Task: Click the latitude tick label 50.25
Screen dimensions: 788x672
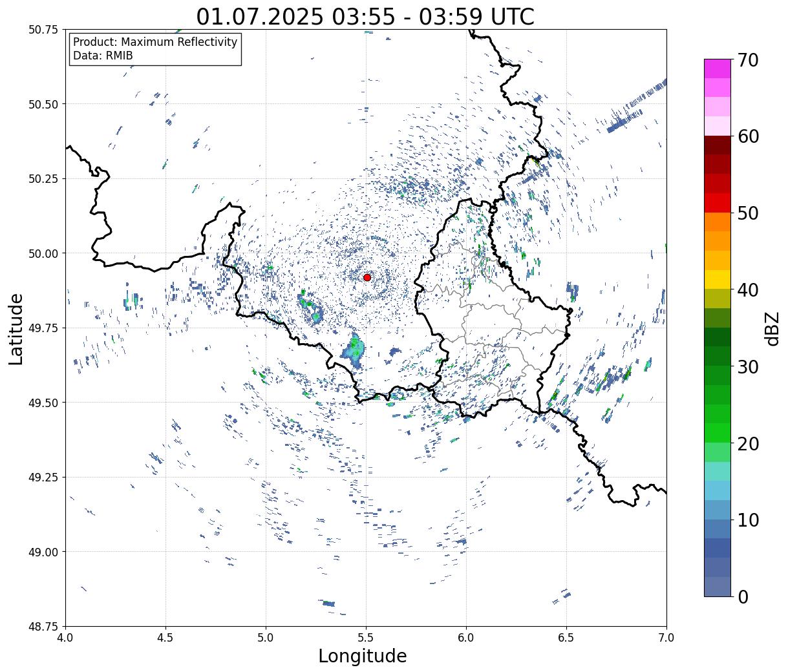Action: pyautogui.click(x=43, y=179)
